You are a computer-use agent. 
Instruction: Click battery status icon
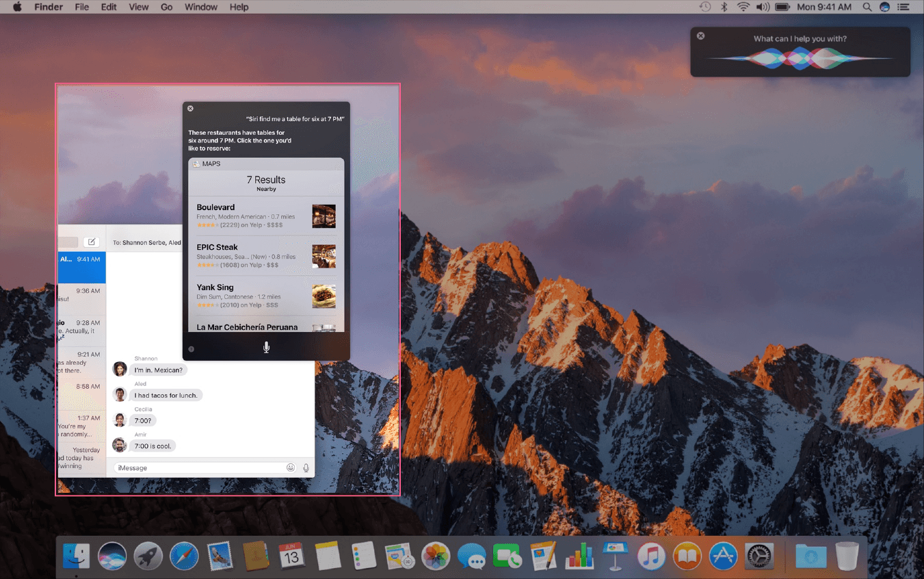click(x=782, y=7)
